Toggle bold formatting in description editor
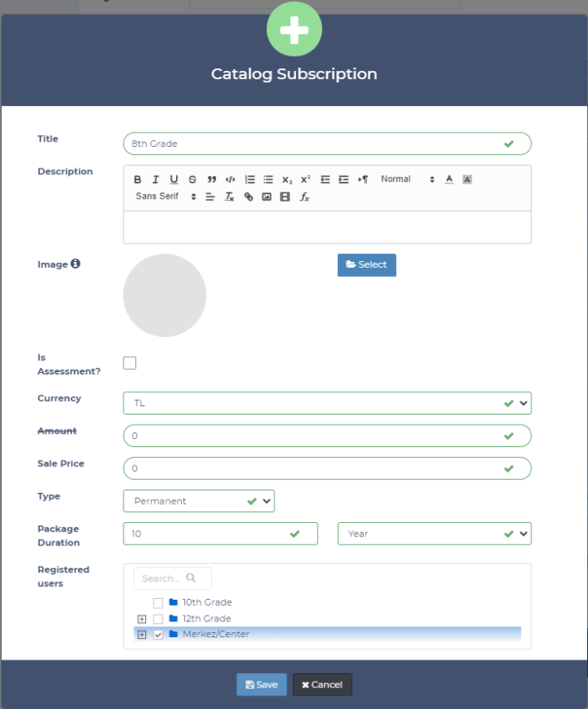588x709 pixels. [x=138, y=179]
